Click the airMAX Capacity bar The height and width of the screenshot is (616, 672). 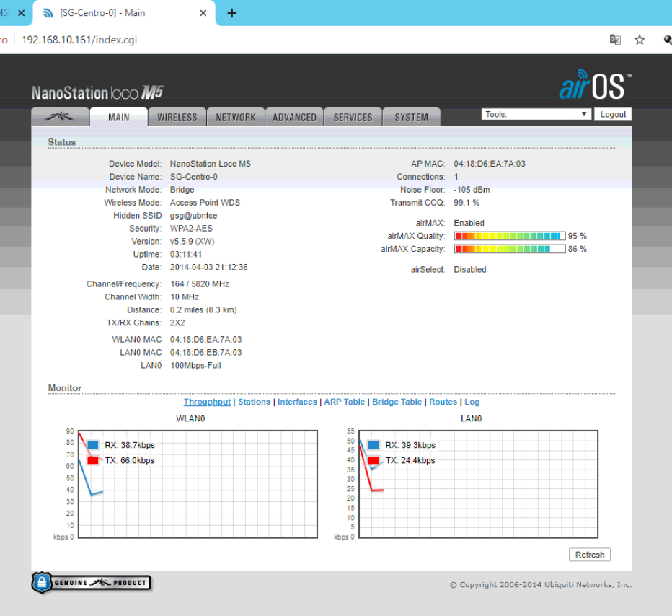point(510,249)
